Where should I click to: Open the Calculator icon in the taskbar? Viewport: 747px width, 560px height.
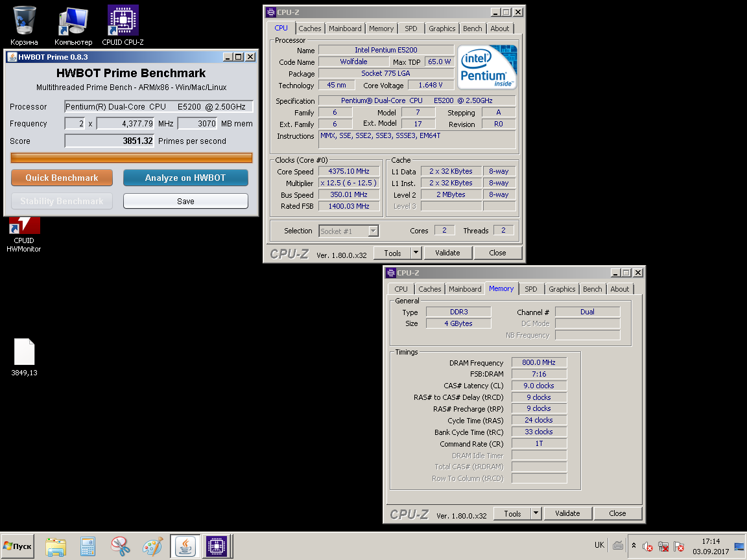click(88, 546)
